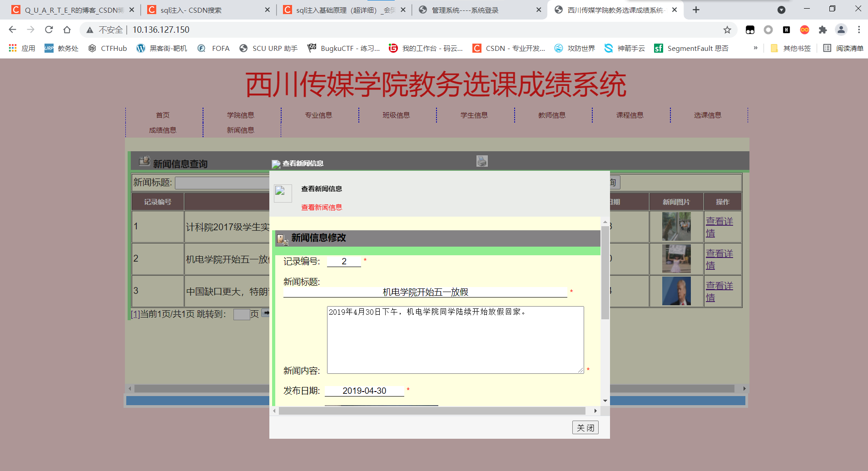
Task: Open the 学生信息 menu item
Action: (x=474, y=115)
